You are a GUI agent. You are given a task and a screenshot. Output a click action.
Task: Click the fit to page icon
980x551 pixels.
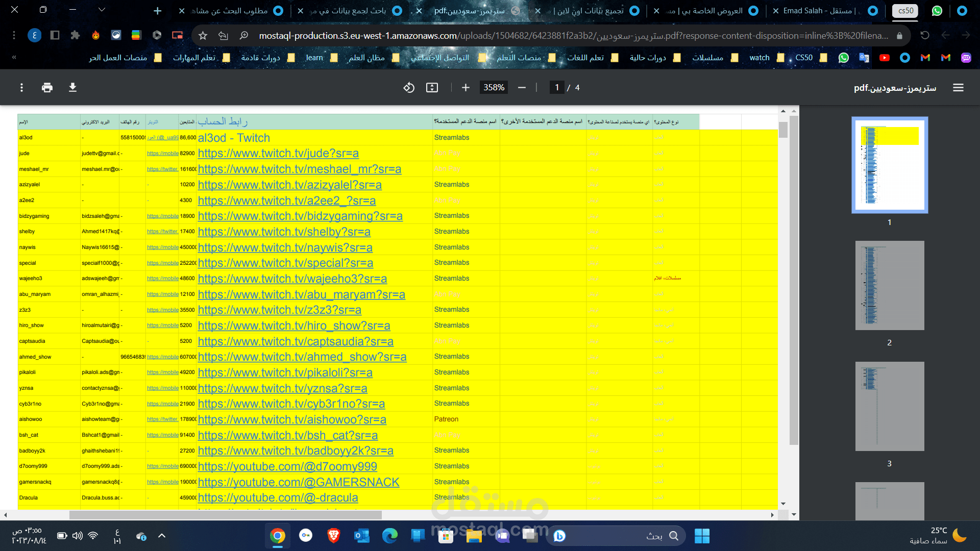tap(432, 88)
